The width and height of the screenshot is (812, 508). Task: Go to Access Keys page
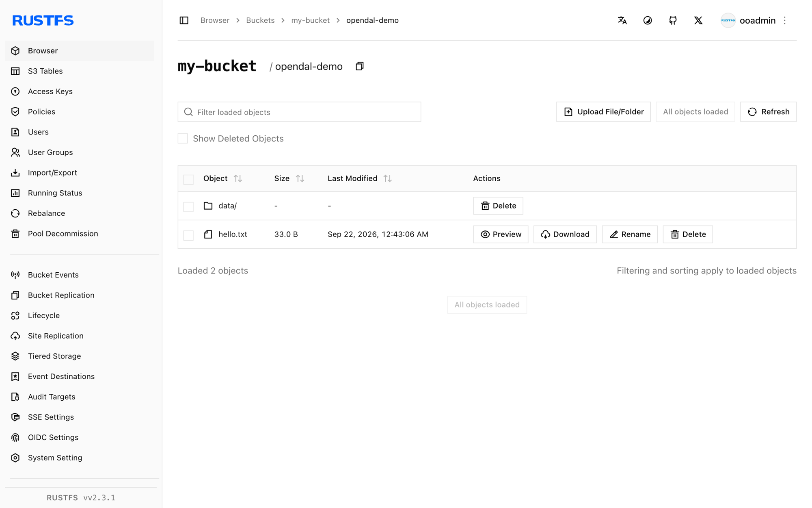pyautogui.click(x=80, y=91)
